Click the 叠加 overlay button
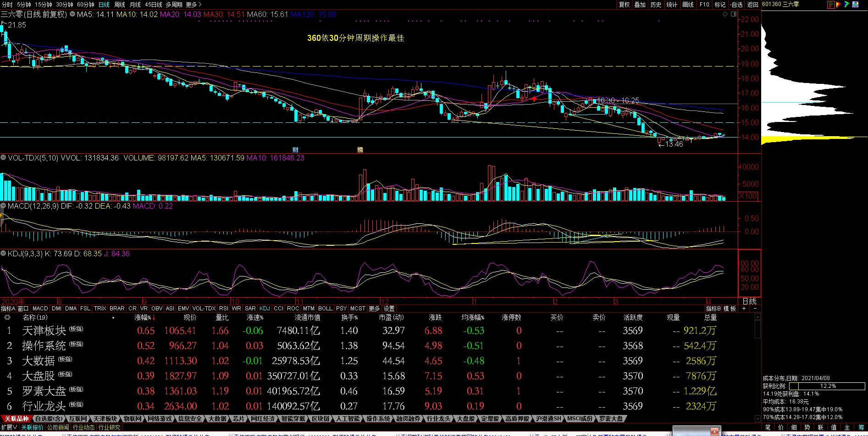The height and width of the screenshot is (436, 868). click(x=640, y=5)
